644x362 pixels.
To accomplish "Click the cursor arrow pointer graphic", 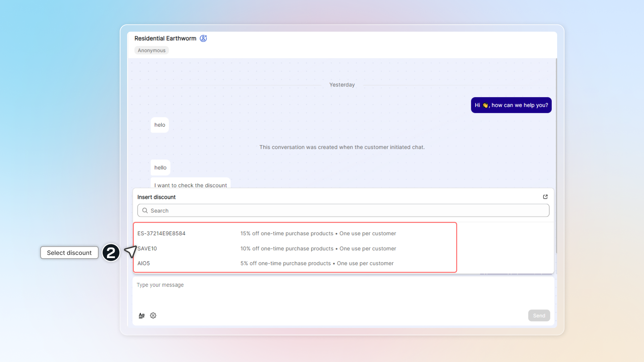I will pyautogui.click(x=130, y=251).
